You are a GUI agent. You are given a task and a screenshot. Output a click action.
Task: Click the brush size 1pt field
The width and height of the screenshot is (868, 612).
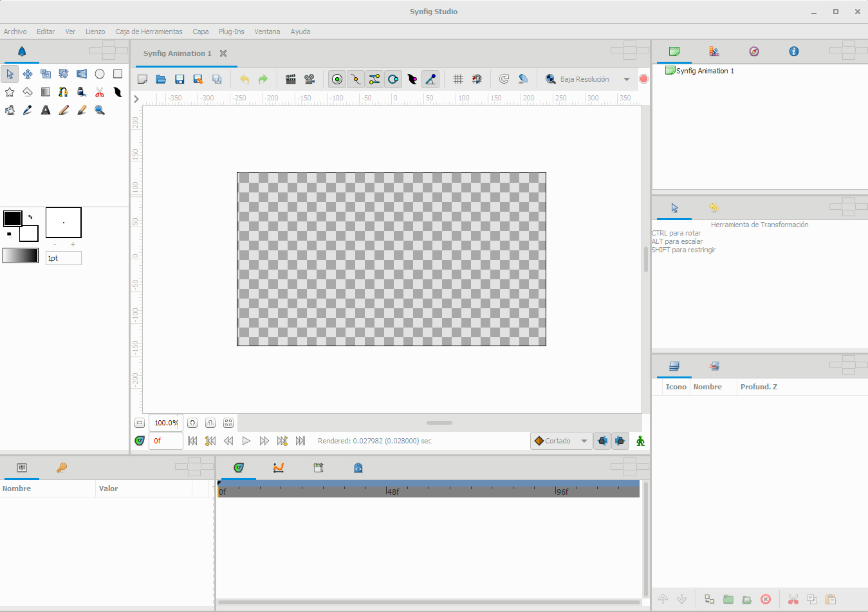pyautogui.click(x=63, y=258)
